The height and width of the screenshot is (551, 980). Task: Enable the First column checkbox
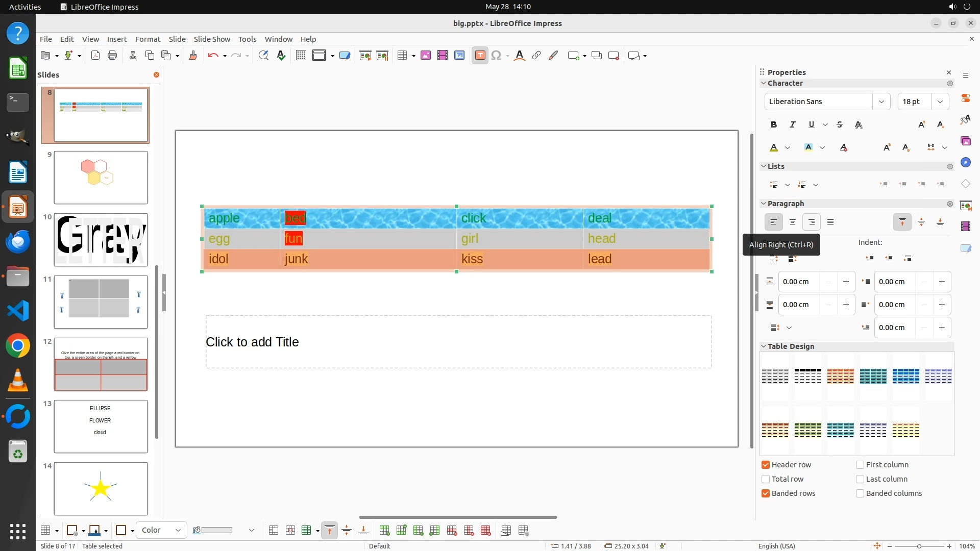pyautogui.click(x=860, y=465)
